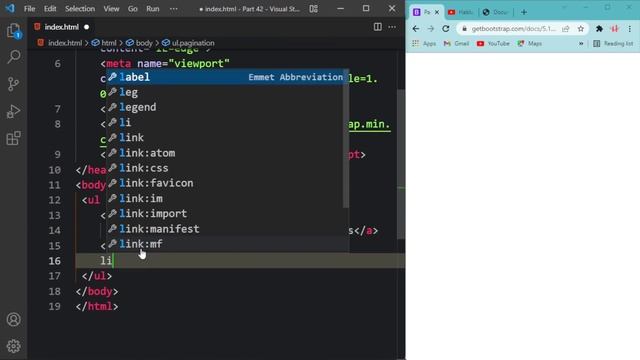Image resolution: width=640 pixels, height=360 pixels.
Task: Choose li suggestion
Action: (227, 122)
